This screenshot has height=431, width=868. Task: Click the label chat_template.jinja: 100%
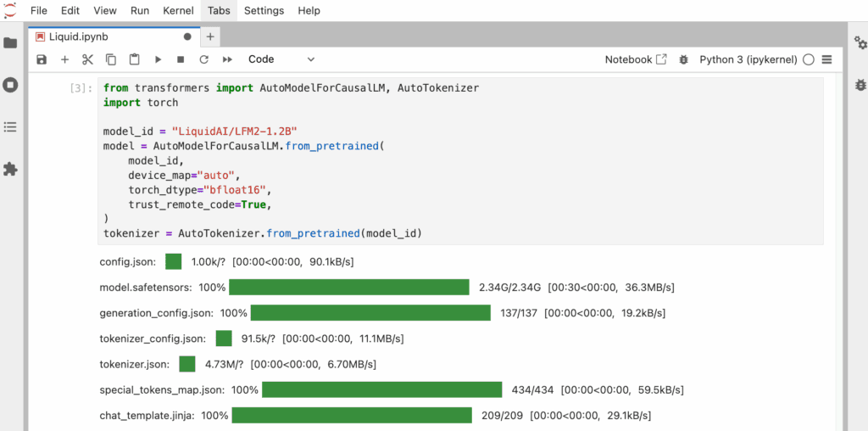[164, 415]
